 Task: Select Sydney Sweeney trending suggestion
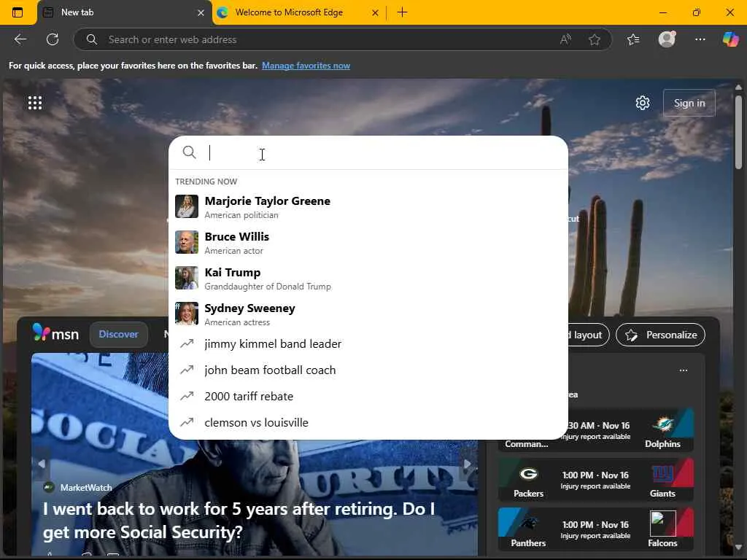[x=368, y=314]
